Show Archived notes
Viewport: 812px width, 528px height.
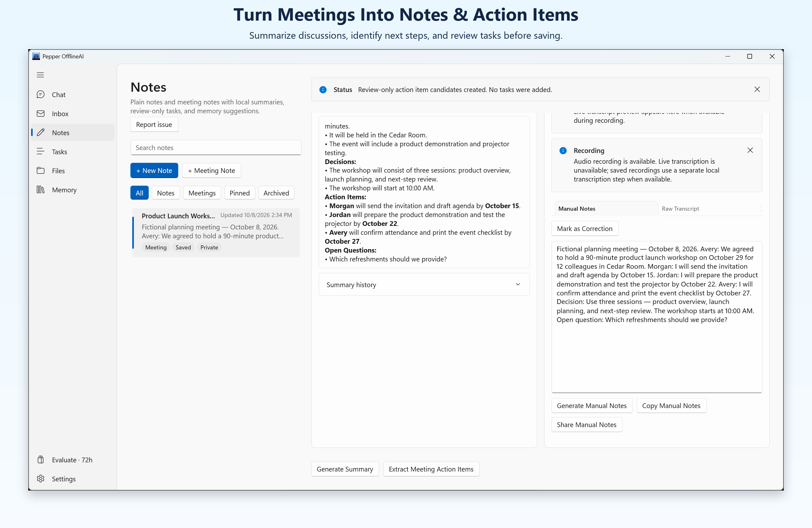click(x=276, y=193)
